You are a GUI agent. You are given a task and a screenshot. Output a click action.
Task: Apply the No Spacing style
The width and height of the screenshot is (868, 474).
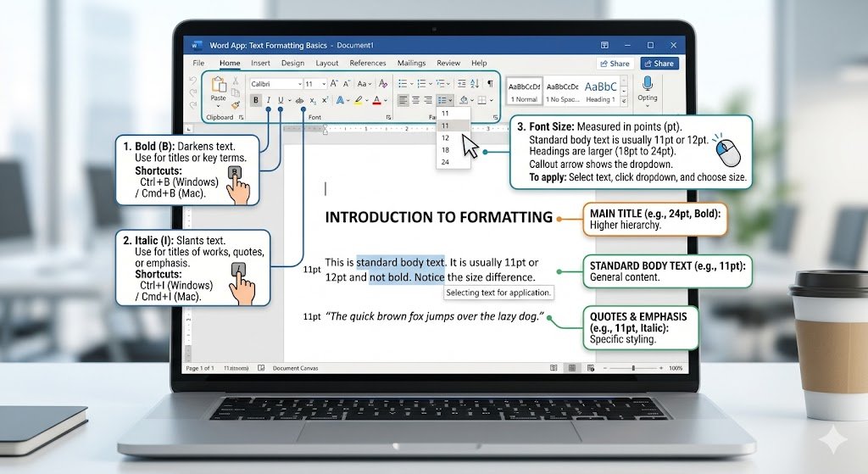click(563, 92)
